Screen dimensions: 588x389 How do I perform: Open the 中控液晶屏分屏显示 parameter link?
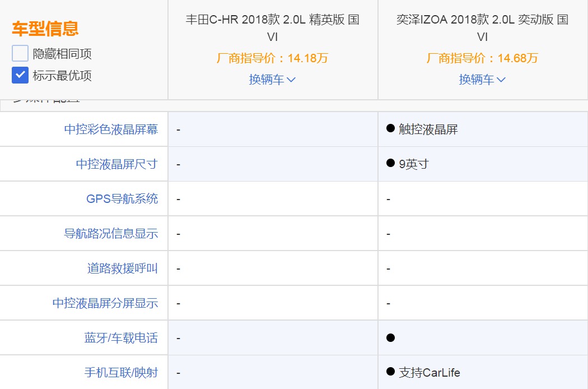click(105, 303)
